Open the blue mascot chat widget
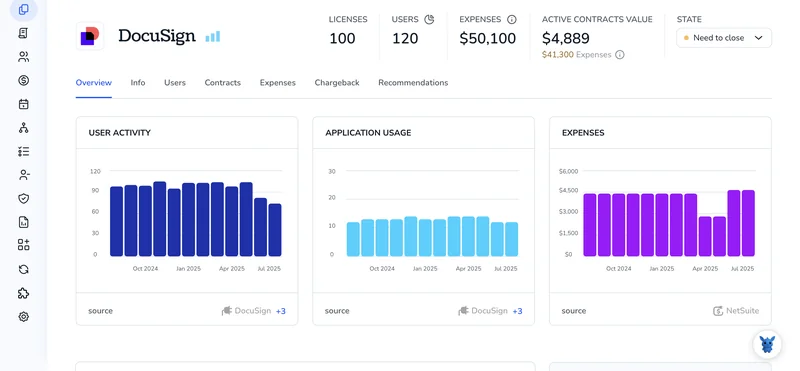Image resolution: width=800 pixels, height=371 pixels. point(767,344)
